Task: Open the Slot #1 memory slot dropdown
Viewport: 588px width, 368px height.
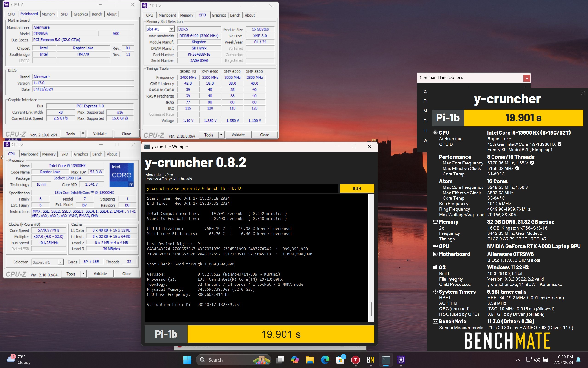Action: point(171,29)
